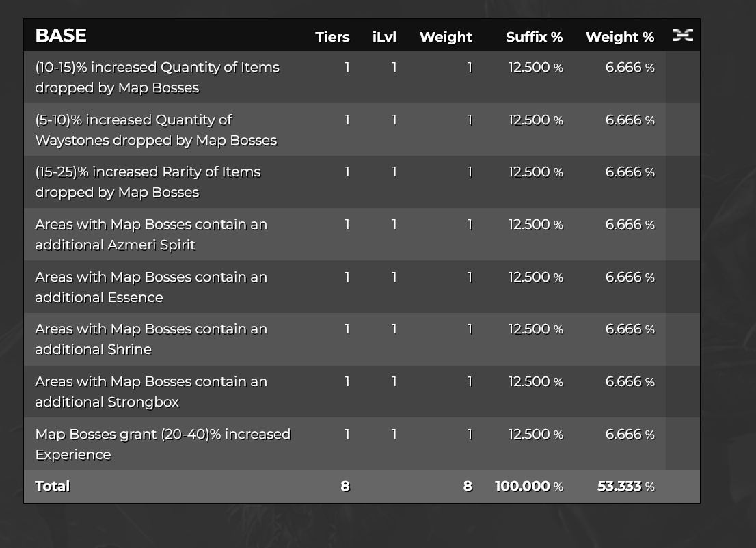Select increased Quantity of Items modifier row
This screenshot has width=756, height=548.
coord(362,77)
